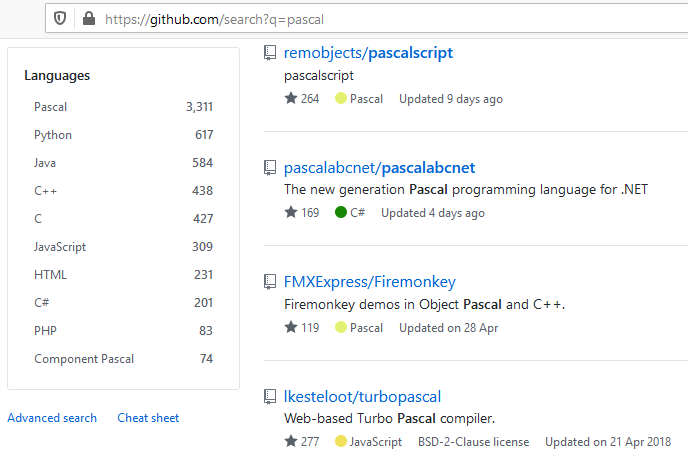Click the tracking protection shield icon
Screen dimensions: 688x456
coord(60,18)
